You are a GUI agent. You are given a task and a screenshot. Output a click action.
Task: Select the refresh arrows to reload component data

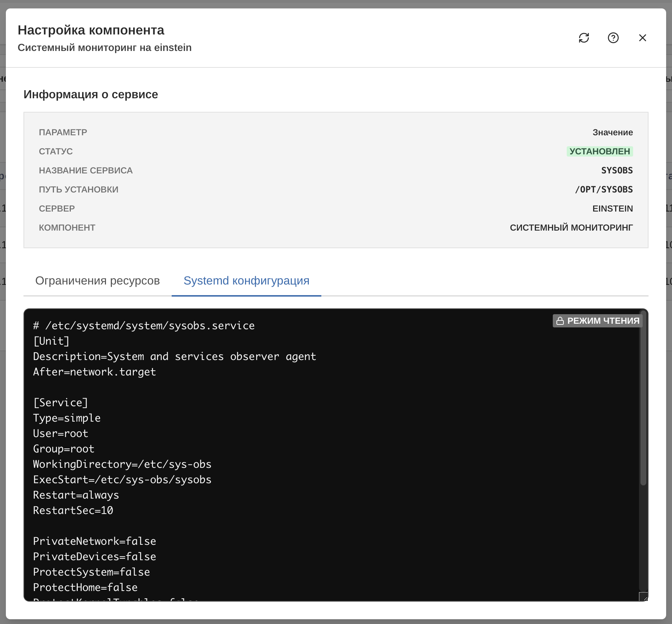tap(584, 38)
